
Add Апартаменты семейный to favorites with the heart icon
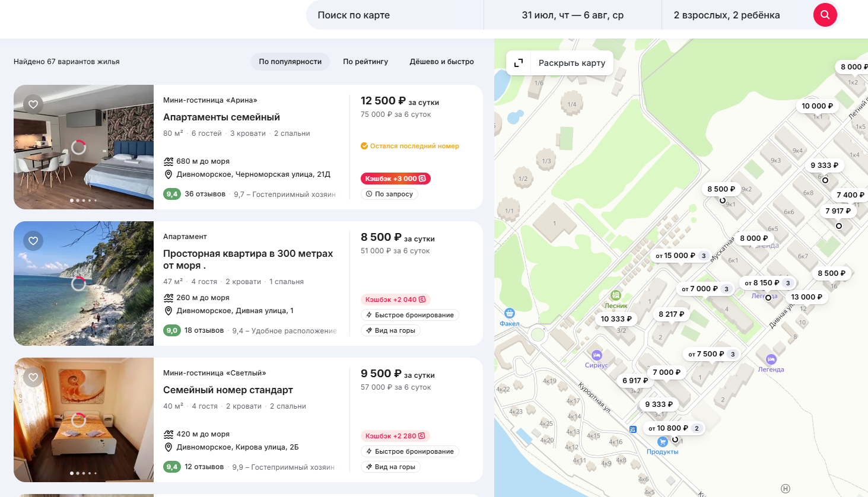(x=33, y=104)
